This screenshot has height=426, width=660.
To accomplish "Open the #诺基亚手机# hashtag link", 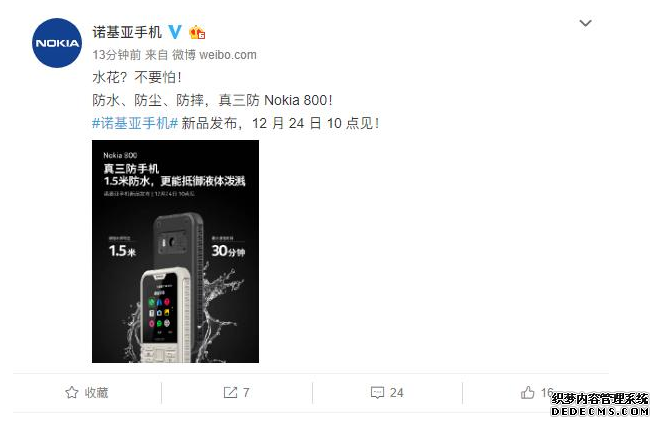I will 135,123.
